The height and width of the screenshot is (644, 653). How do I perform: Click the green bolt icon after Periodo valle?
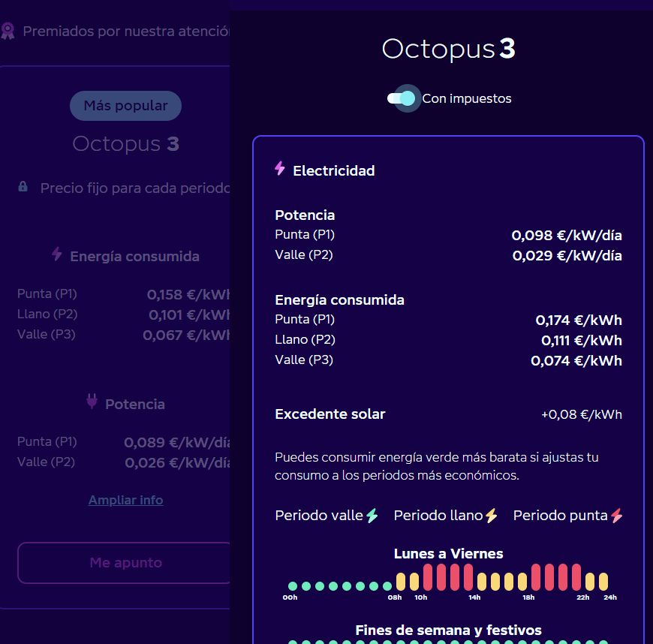pos(372,516)
